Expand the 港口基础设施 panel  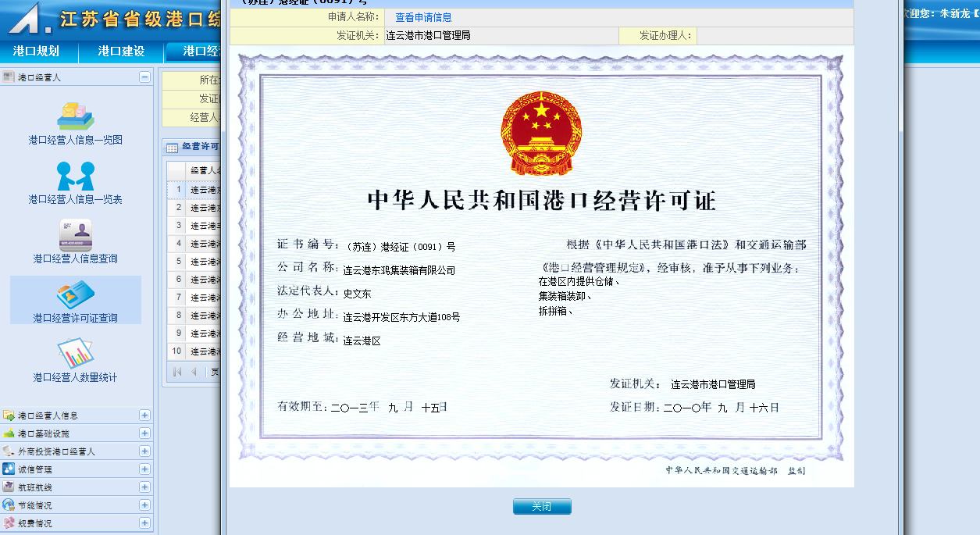pyautogui.click(x=144, y=433)
